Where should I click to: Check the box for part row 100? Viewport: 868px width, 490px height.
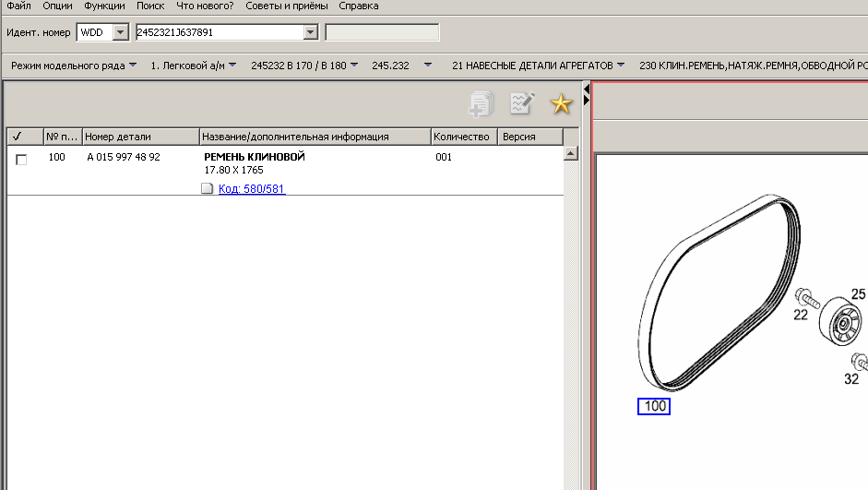(21, 159)
